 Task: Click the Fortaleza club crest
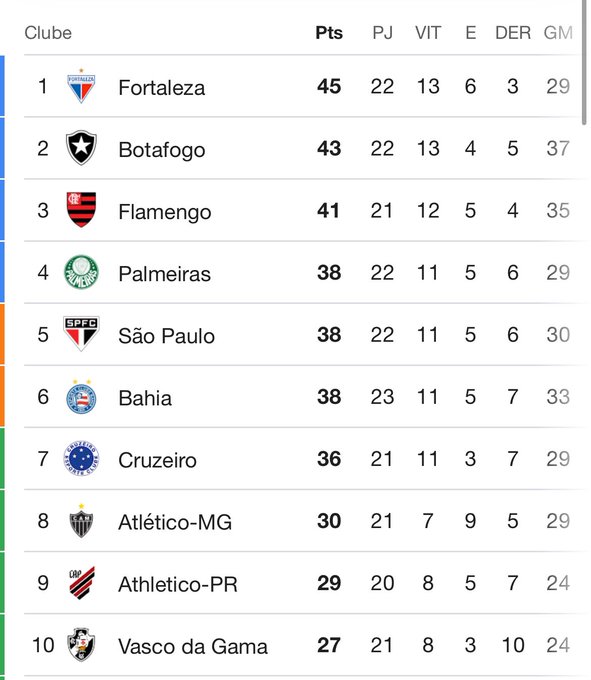tap(81, 86)
